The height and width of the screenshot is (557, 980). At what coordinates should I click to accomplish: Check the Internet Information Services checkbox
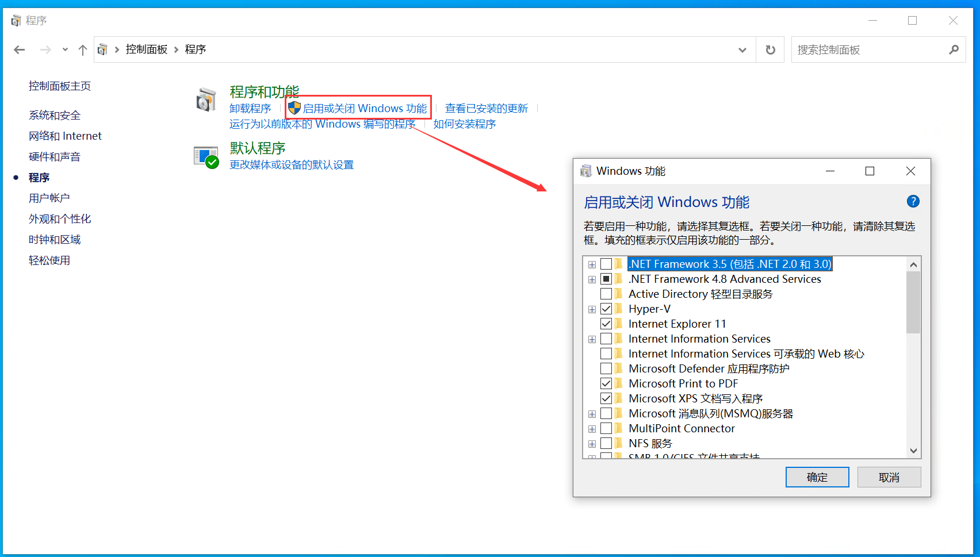[606, 339]
